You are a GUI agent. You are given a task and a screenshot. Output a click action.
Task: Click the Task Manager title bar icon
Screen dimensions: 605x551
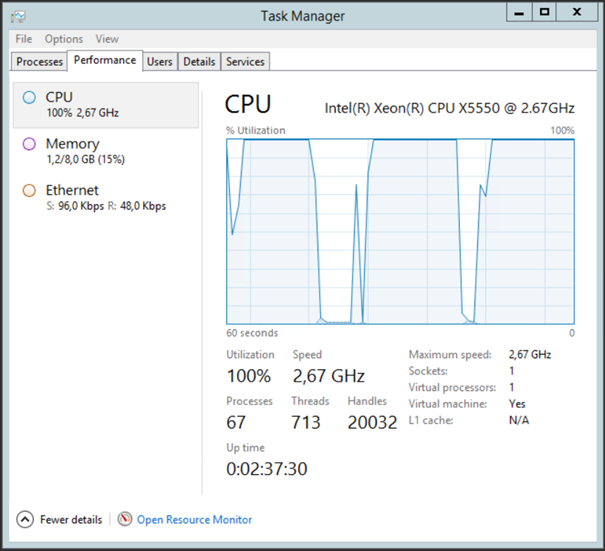(x=18, y=15)
